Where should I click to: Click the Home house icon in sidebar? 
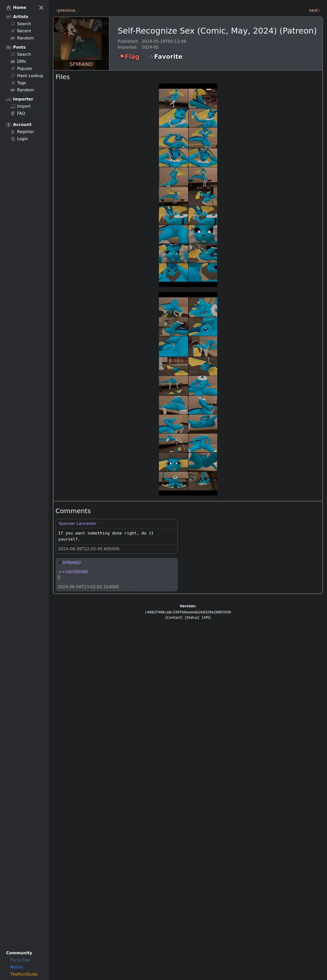pyautogui.click(x=9, y=8)
